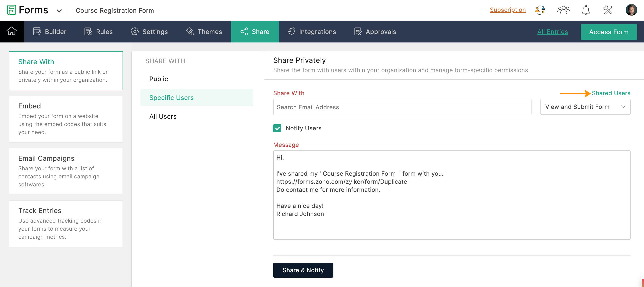
Task: Open the Themes tab
Action: pyautogui.click(x=204, y=32)
